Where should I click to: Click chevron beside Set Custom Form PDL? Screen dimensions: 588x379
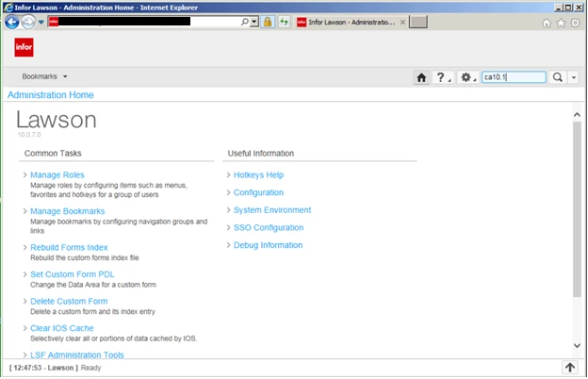click(x=24, y=274)
